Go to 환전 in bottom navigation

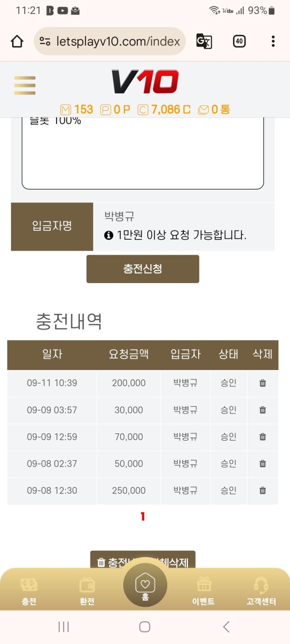87,591
